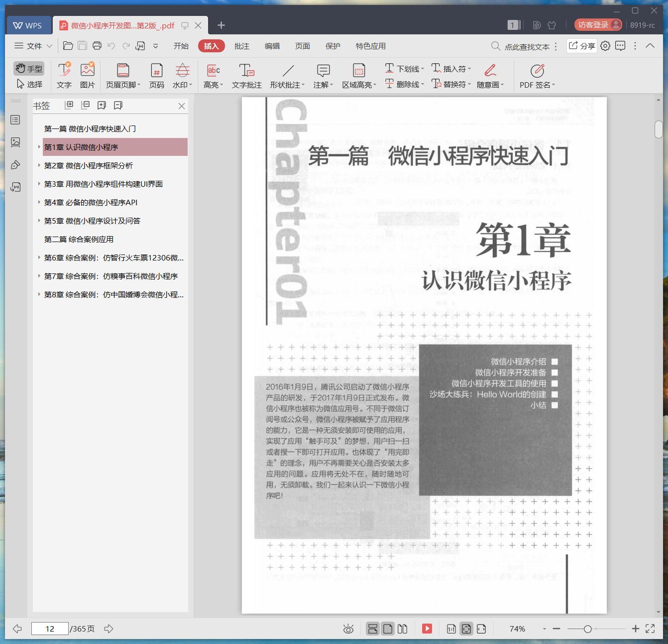Select bookmark 第二篇 综合案例应用
Screen dimensions: 668x644
tap(79, 239)
